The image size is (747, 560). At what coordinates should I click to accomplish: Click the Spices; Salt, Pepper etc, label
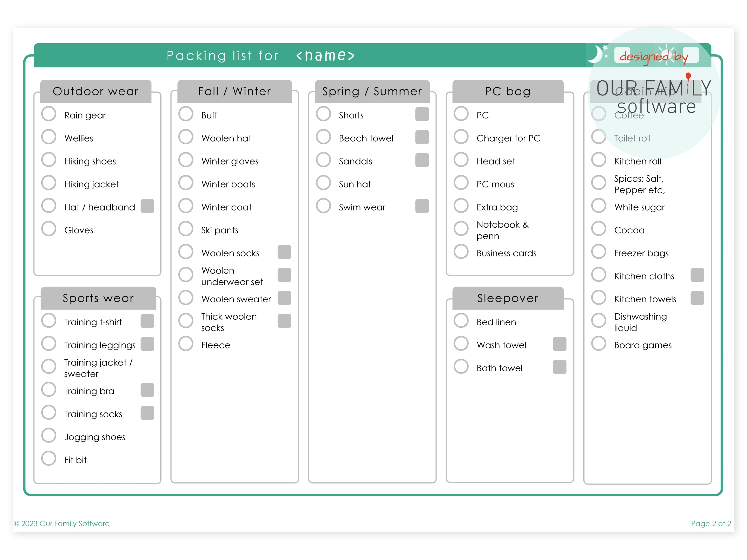[x=639, y=184]
